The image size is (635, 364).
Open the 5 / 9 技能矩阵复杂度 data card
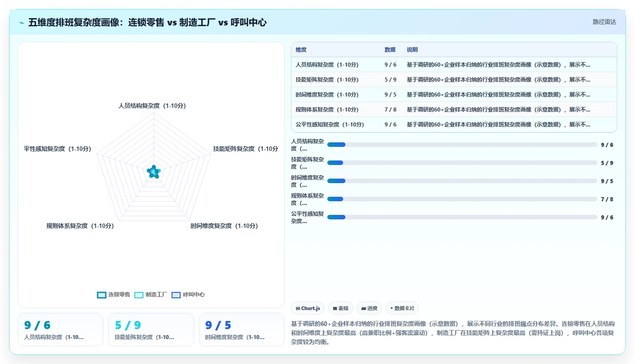(x=151, y=330)
